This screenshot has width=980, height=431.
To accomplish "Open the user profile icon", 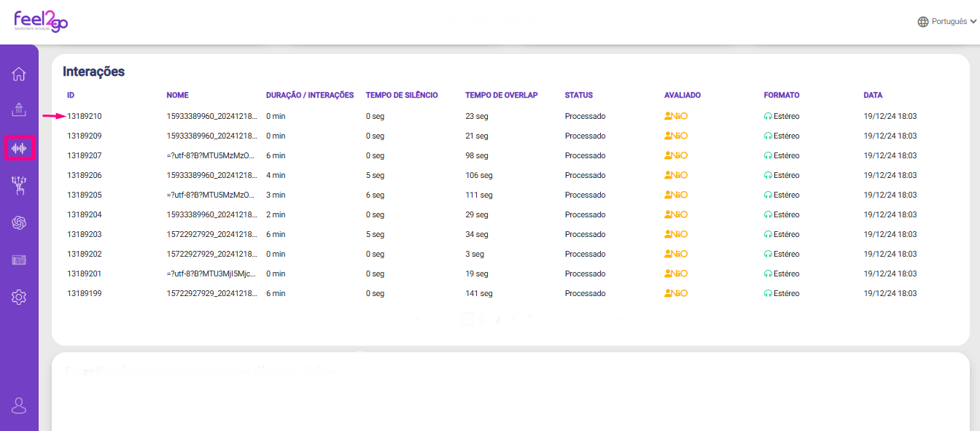I will [19, 405].
